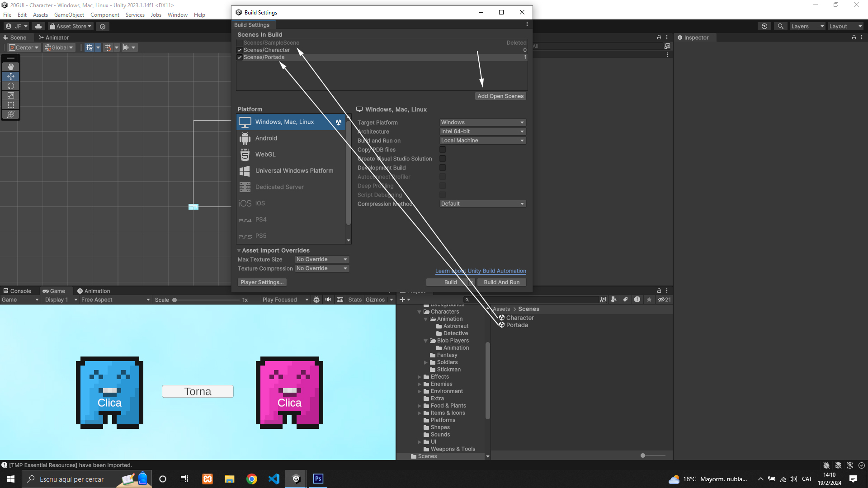868x488 pixels.
Task: Mute audio in Game view toolbar
Action: click(328, 300)
